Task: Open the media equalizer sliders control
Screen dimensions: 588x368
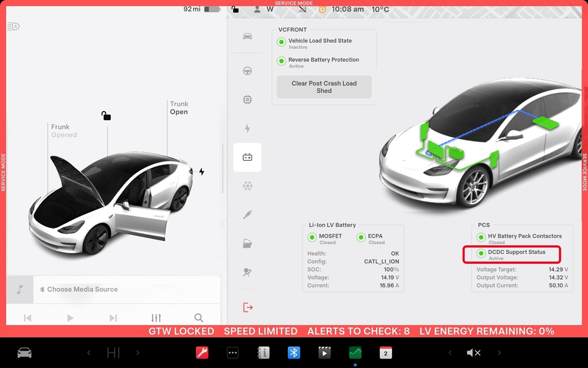Action: click(x=156, y=318)
